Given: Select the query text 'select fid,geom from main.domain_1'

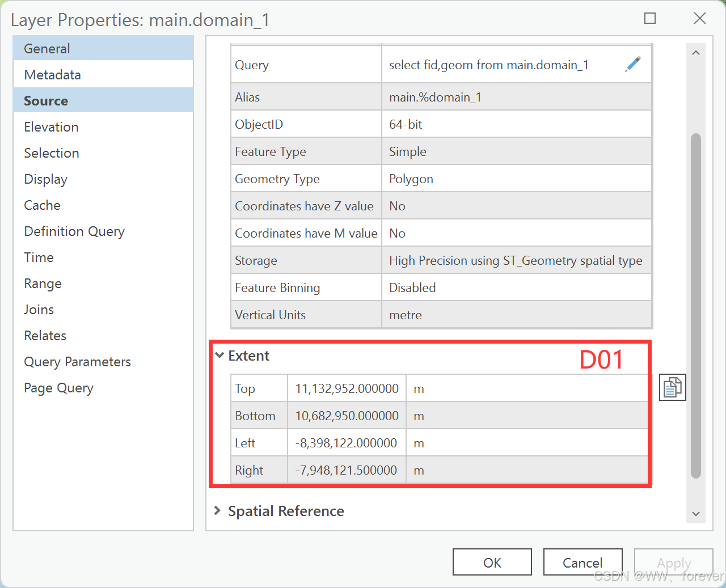Looking at the screenshot, I should point(488,65).
